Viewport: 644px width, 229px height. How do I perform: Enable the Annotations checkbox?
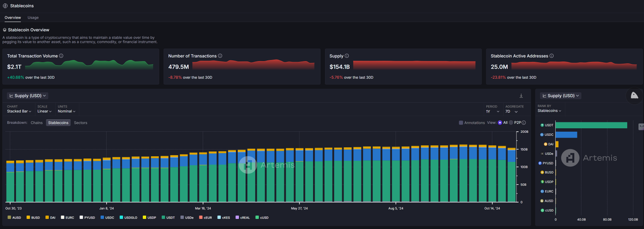[461, 123]
